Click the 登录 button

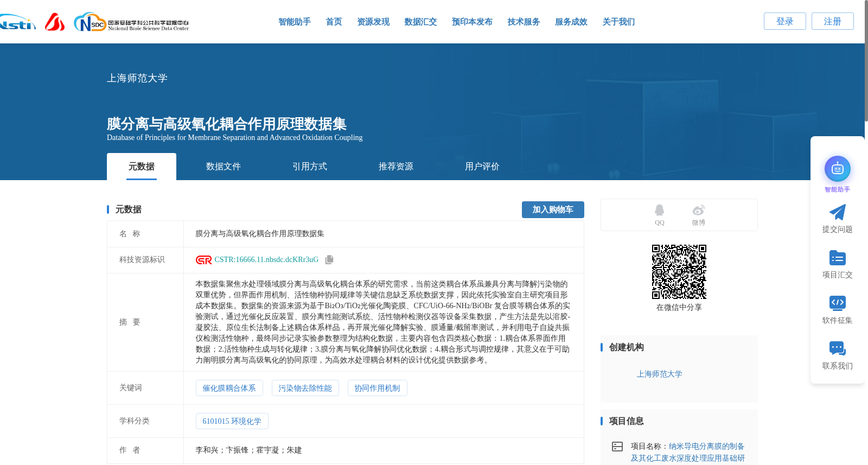tap(785, 21)
